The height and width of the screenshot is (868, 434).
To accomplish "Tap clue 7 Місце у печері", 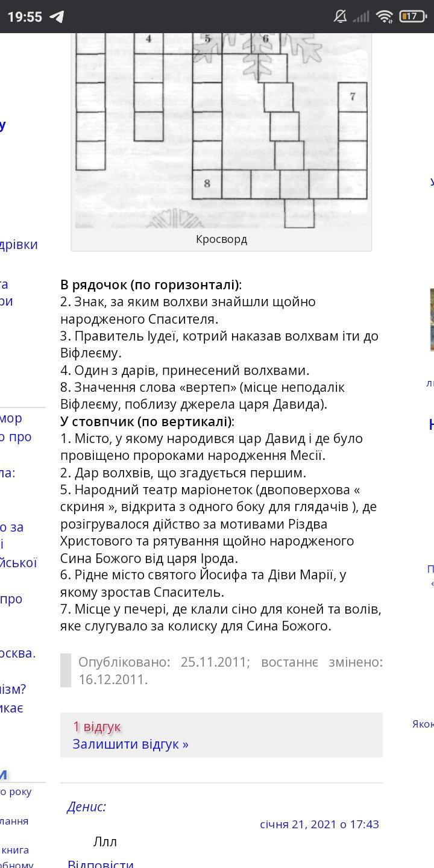I will [x=221, y=617].
